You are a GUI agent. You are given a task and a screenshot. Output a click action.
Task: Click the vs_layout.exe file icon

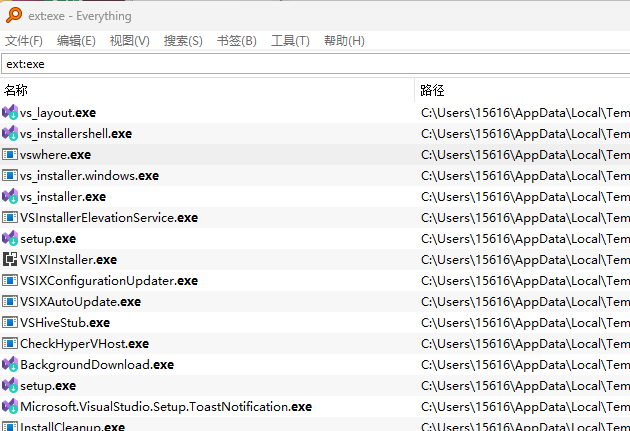[x=10, y=112]
